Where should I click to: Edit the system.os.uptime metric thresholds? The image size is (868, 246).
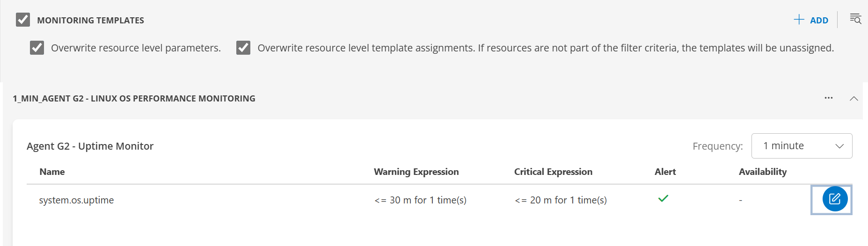point(835,199)
